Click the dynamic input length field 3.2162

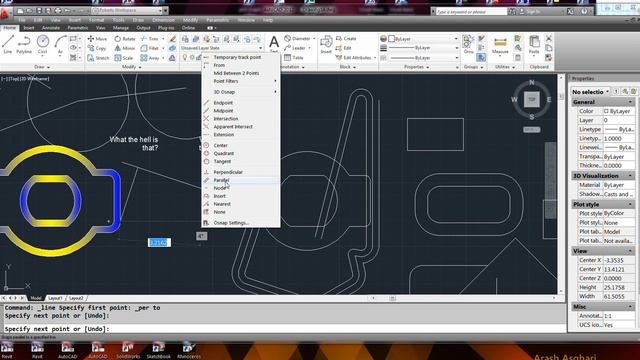click(159, 242)
